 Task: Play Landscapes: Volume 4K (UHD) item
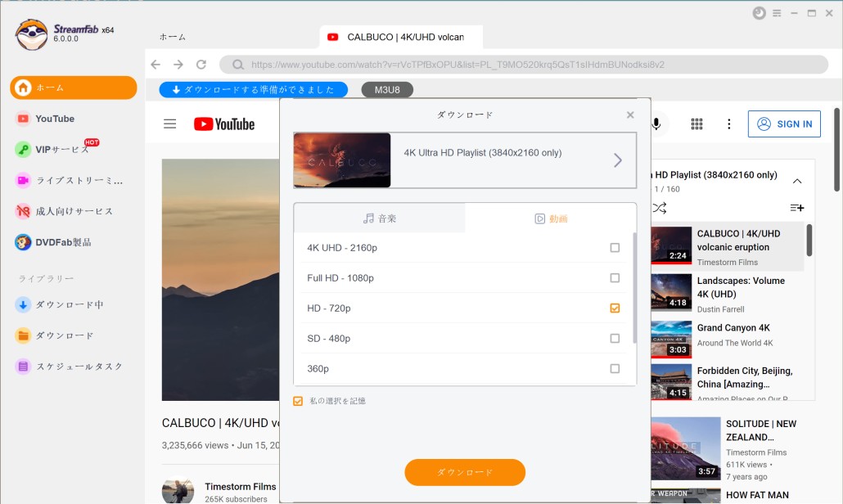[728, 294]
